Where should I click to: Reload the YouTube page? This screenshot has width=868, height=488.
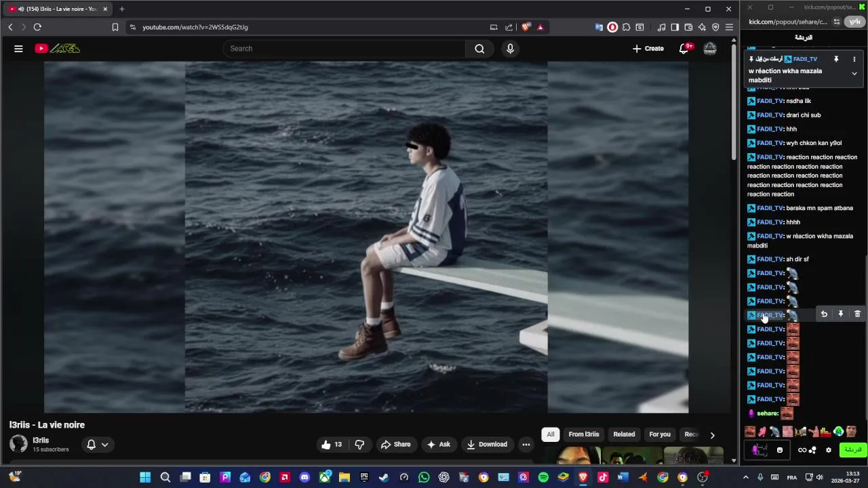coord(37,27)
